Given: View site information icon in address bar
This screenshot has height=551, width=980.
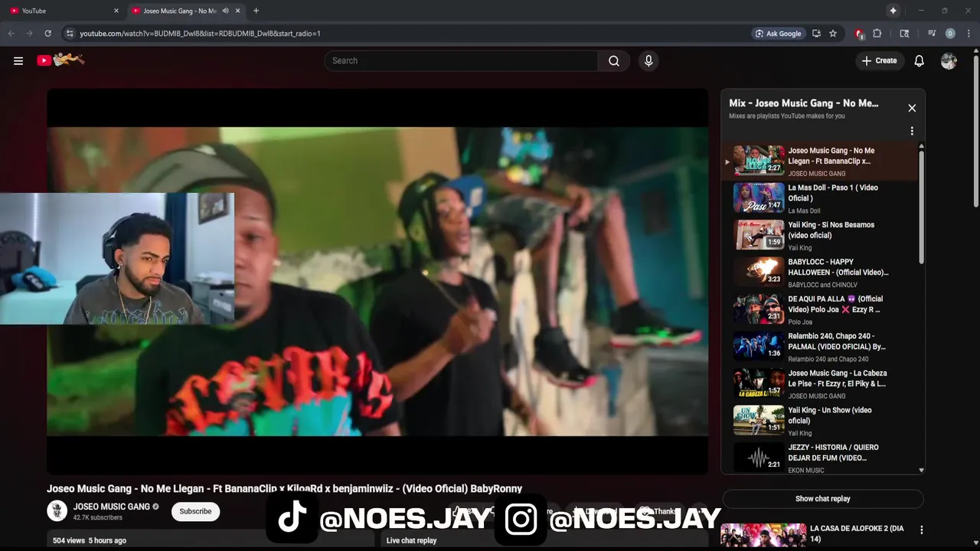Looking at the screenshot, I should pyautogui.click(x=70, y=33).
